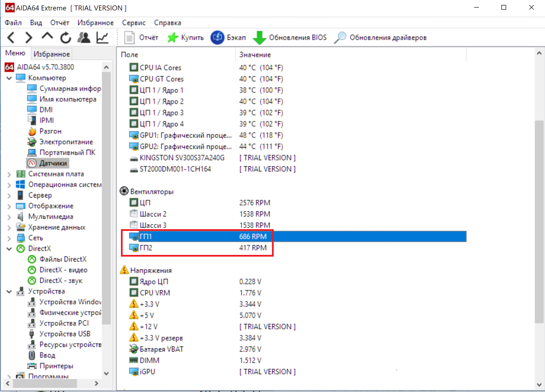Click the Значение column header

(351, 55)
